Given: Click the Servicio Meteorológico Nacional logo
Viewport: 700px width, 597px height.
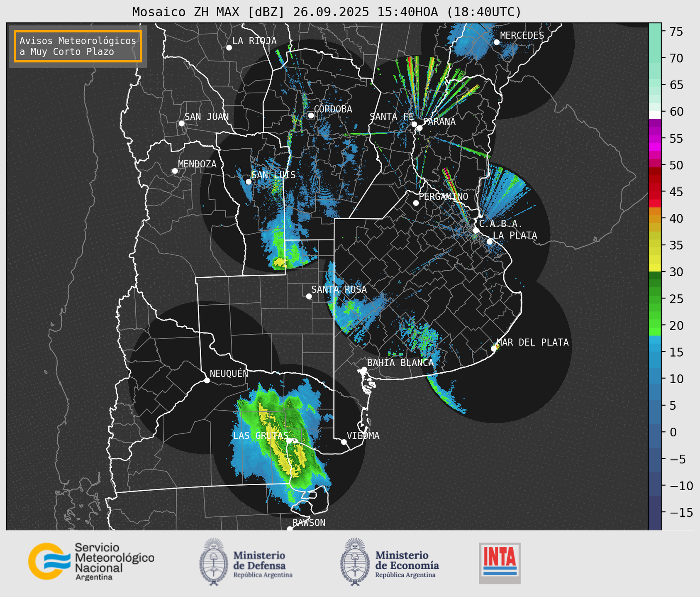Looking at the screenshot, I should pos(91,561).
